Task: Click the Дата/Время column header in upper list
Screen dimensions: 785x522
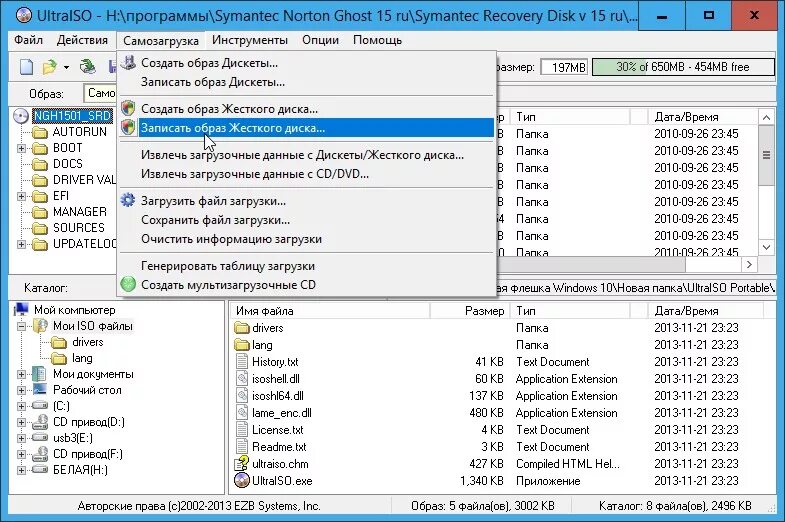Action: [x=703, y=117]
